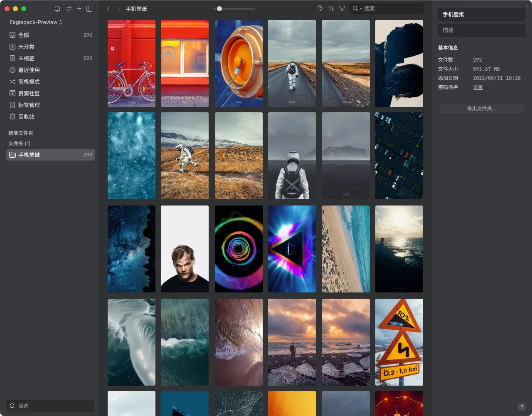Open the filter funnel
This screenshot has height=416, width=532.
click(x=342, y=8)
